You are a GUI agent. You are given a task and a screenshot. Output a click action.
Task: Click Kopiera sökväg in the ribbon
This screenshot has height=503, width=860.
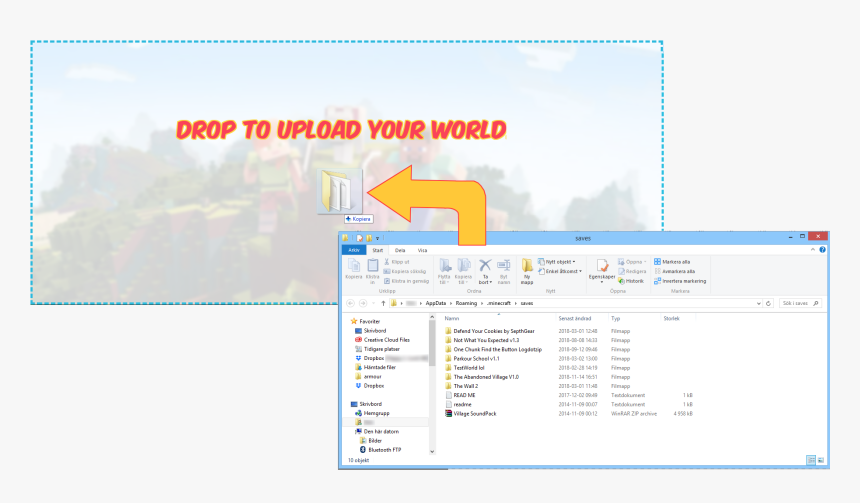pos(405,272)
